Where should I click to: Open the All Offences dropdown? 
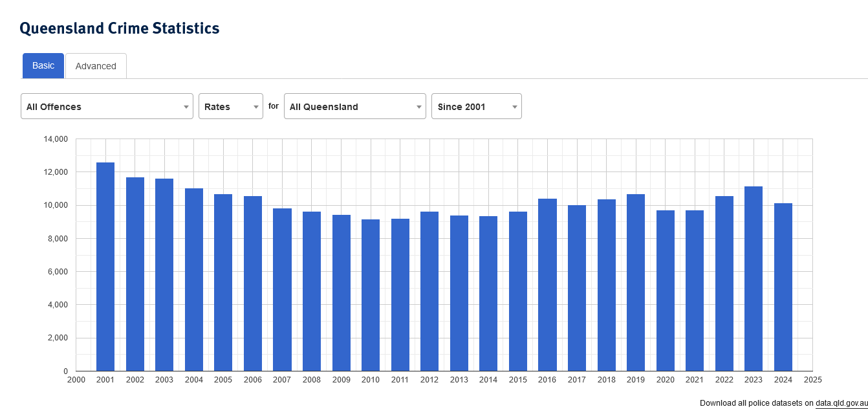107,107
